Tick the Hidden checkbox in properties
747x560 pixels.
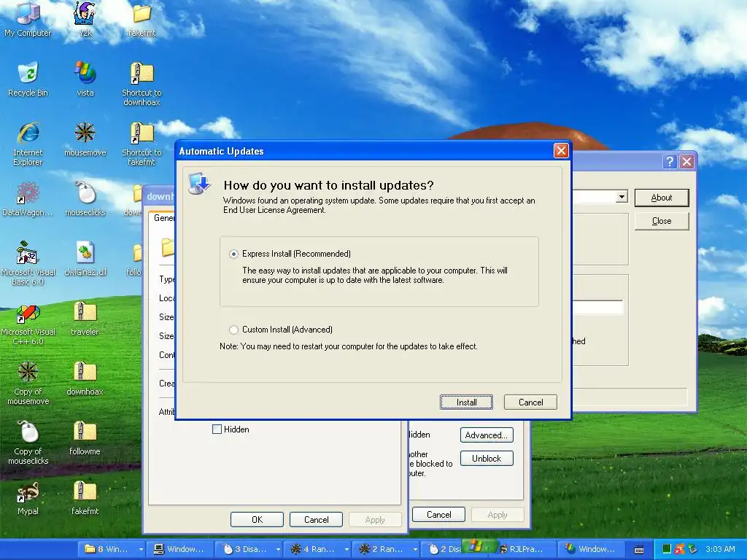coord(217,429)
